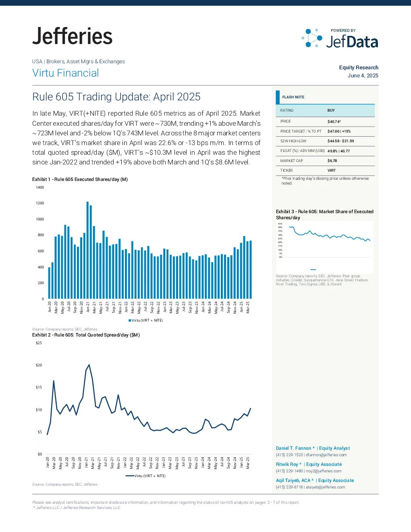
Task: Select the 49.8% | 40.77 float value
Action: (x=339, y=151)
